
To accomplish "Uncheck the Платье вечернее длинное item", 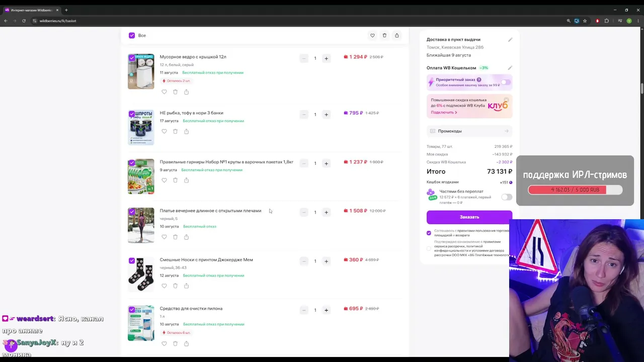I will [x=132, y=212].
